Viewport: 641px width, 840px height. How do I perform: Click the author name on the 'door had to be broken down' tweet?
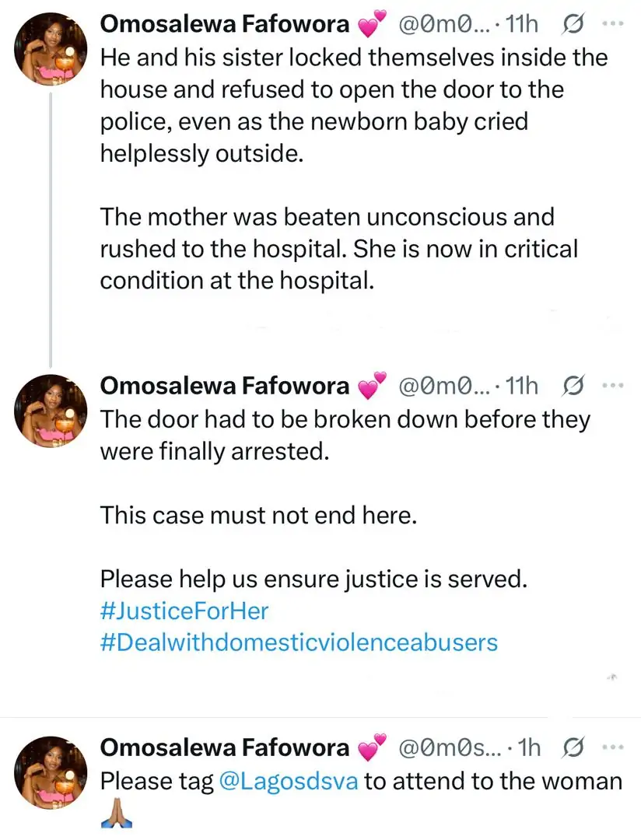coord(225,385)
